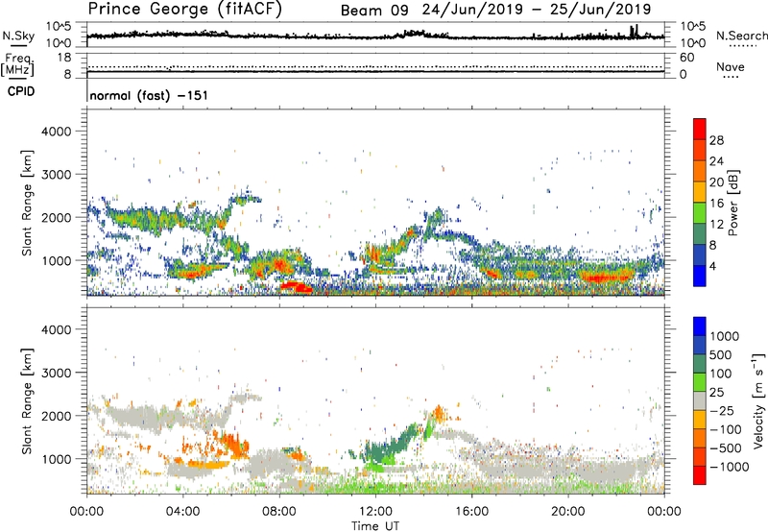The image size is (768, 532).
Task: Click the gray −25 to 25 Velocity bar segment
Action: pyautogui.click(x=700, y=401)
